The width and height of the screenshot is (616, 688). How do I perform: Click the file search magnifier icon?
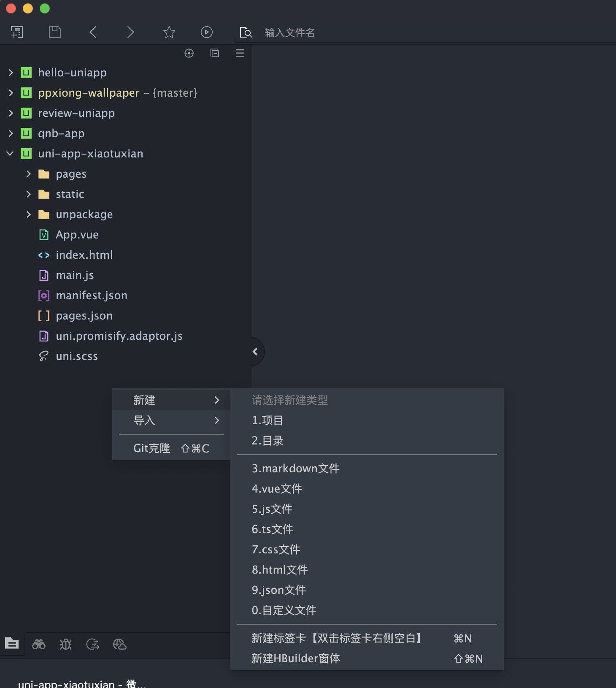coord(246,33)
